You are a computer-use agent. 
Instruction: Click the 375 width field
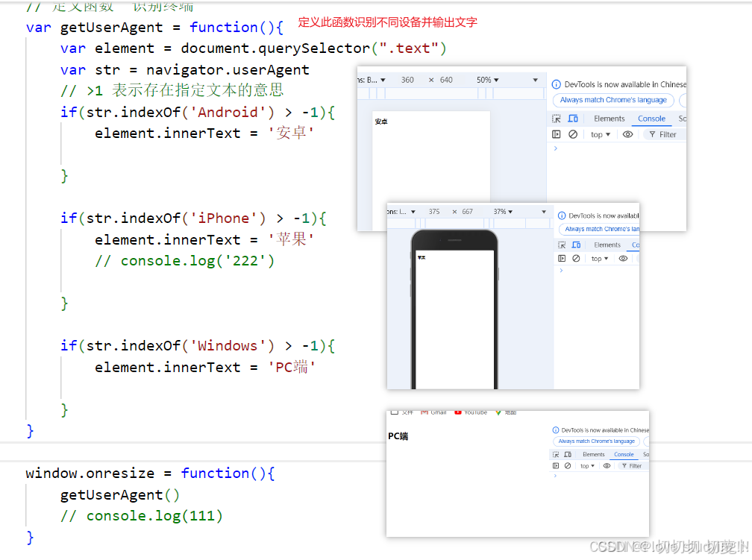pyautogui.click(x=434, y=212)
